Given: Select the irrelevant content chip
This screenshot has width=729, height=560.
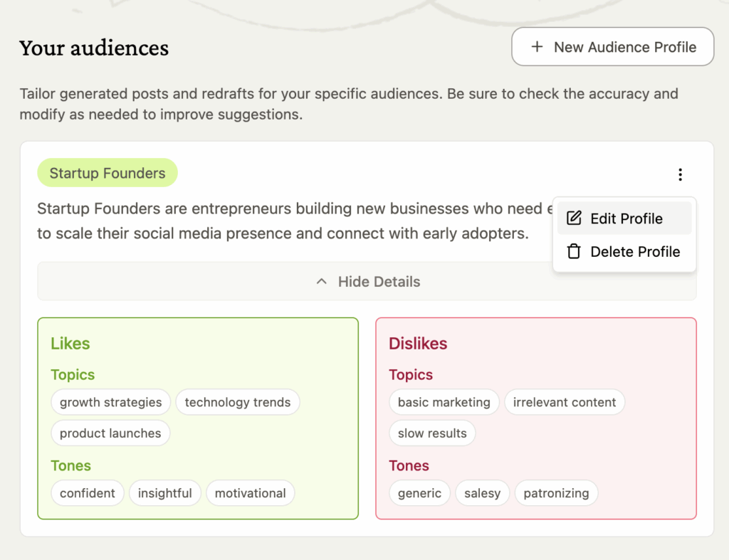Looking at the screenshot, I should pyautogui.click(x=565, y=402).
